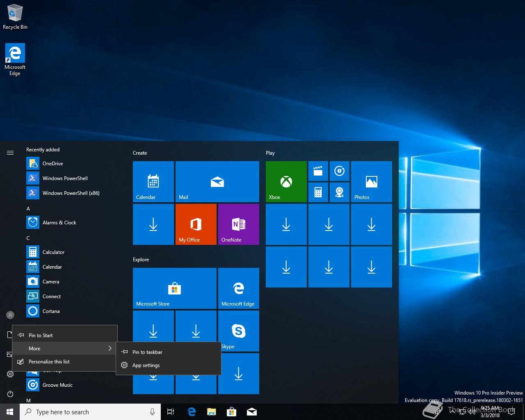The width and height of the screenshot is (525, 420).
Task: Open Task View on the taskbar
Action: click(171, 412)
